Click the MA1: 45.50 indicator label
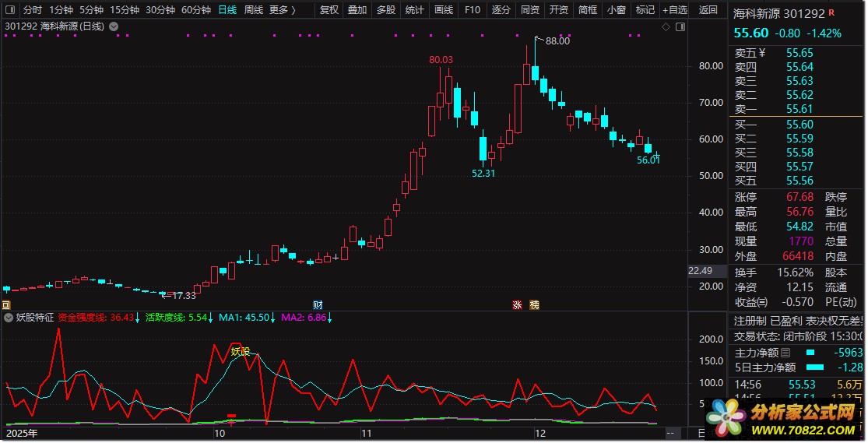 click(244, 318)
